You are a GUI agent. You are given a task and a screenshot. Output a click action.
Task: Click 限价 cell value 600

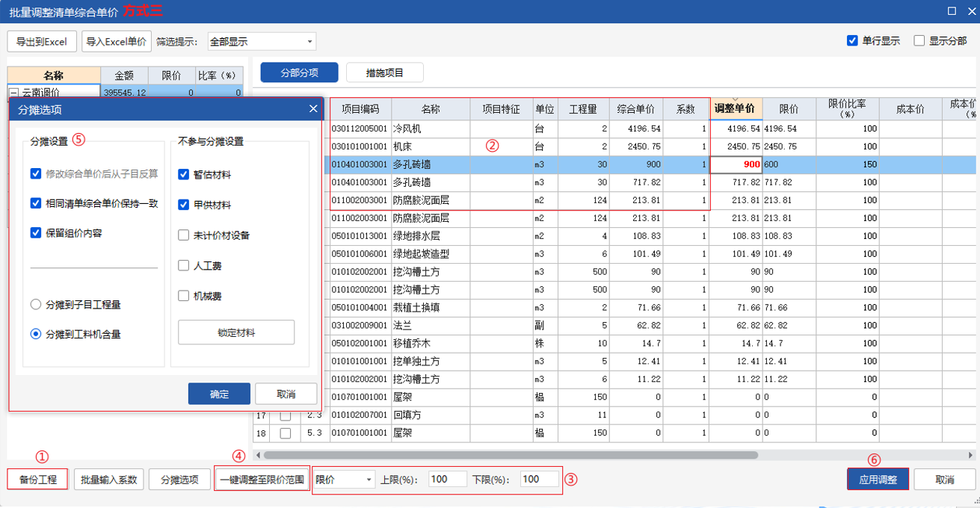(x=789, y=164)
